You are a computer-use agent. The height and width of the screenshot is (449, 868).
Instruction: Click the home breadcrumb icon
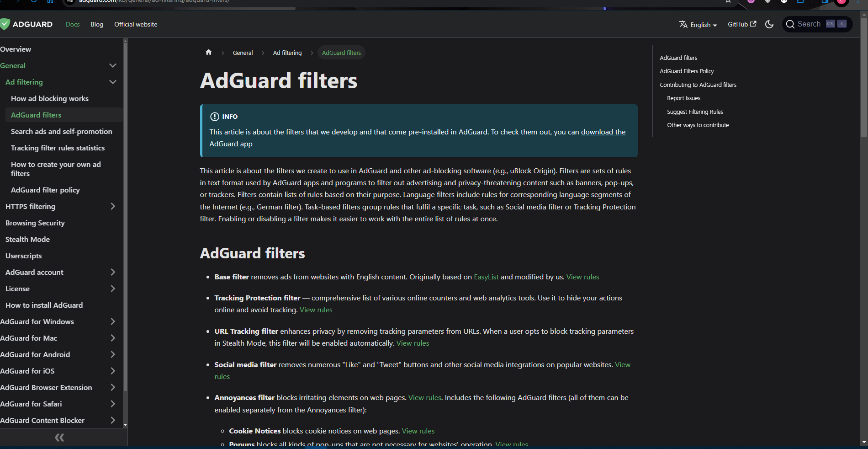coord(209,52)
